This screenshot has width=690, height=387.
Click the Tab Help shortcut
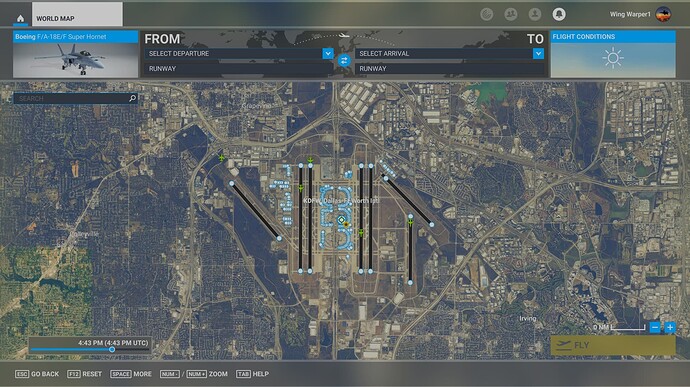(252, 374)
